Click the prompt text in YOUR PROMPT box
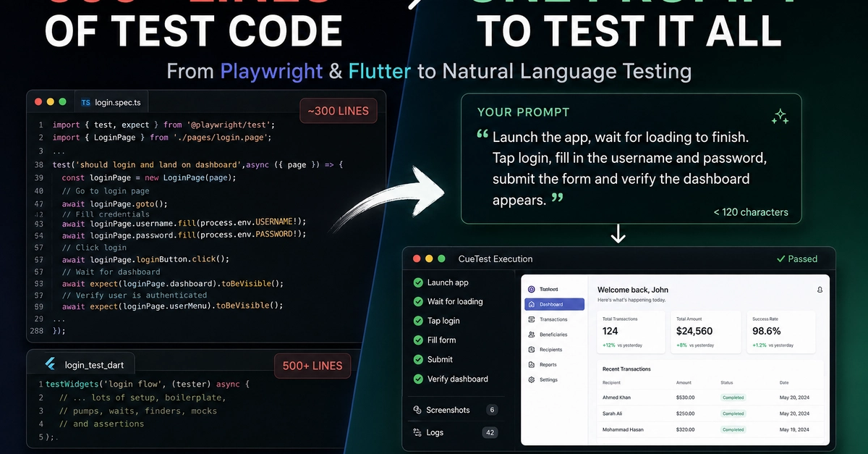The width and height of the screenshot is (868, 454). [x=629, y=168]
